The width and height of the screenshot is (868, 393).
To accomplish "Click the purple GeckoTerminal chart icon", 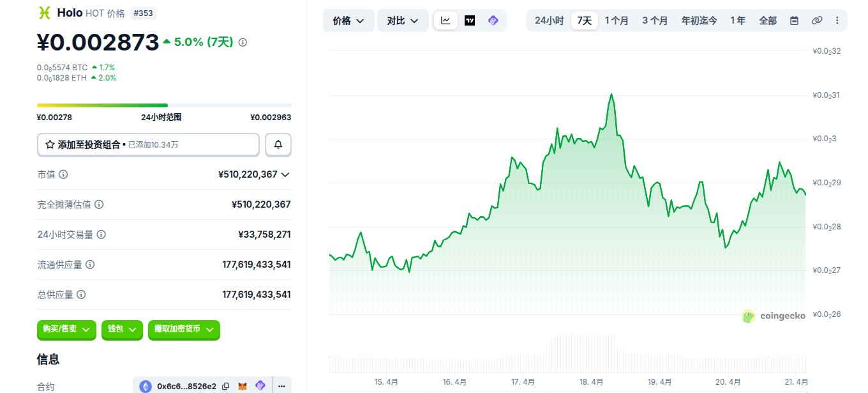I will tap(493, 20).
